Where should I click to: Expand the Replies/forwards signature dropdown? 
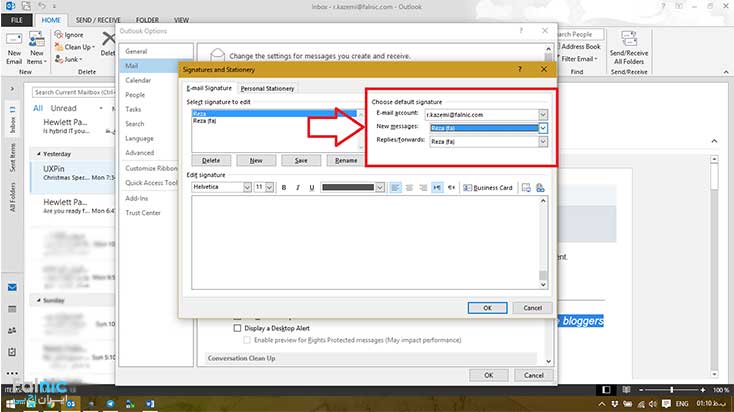[543, 142]
